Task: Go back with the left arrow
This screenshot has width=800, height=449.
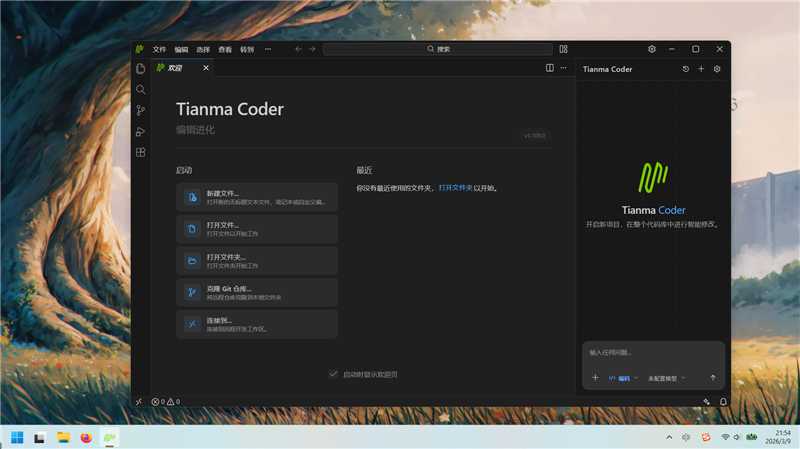Action: (298, 49)
